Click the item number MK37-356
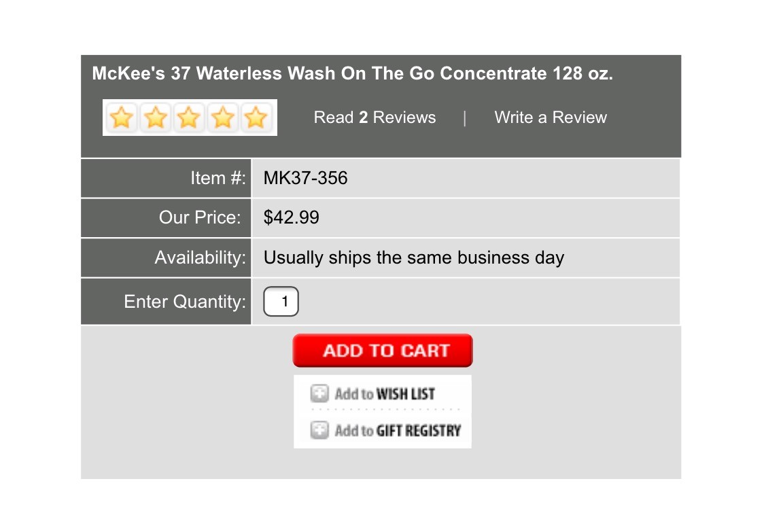The height and width of the screenshot is (532, 766). click(305, 178)
